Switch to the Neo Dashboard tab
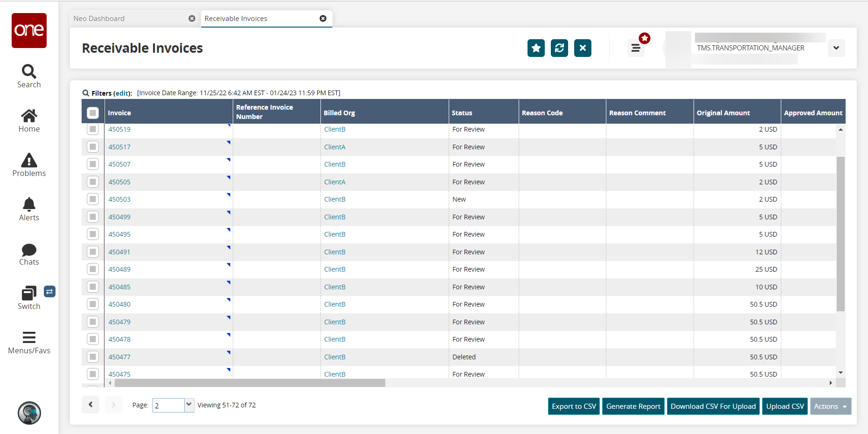 point(99,19)
